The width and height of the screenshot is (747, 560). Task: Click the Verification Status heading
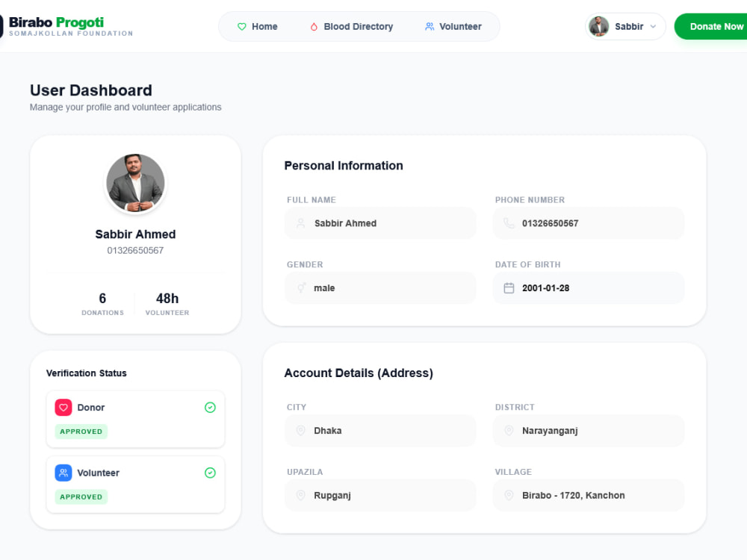86,373
